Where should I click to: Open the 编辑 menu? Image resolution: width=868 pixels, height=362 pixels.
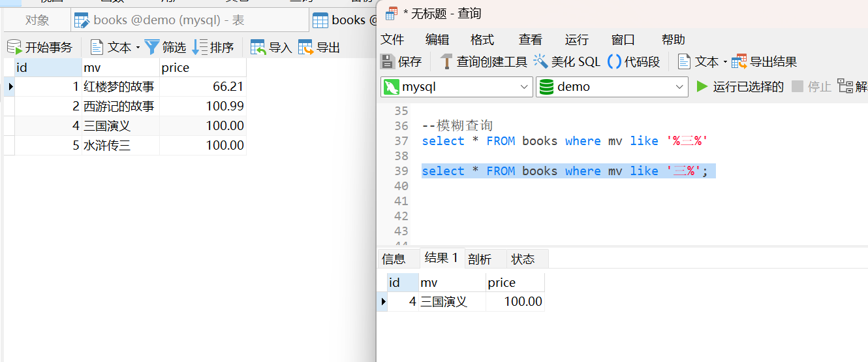437,39
